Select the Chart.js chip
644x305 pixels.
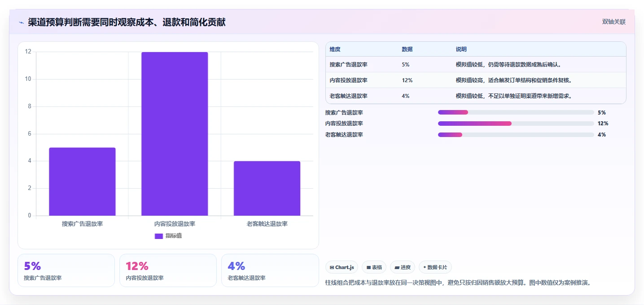point(342,267)
